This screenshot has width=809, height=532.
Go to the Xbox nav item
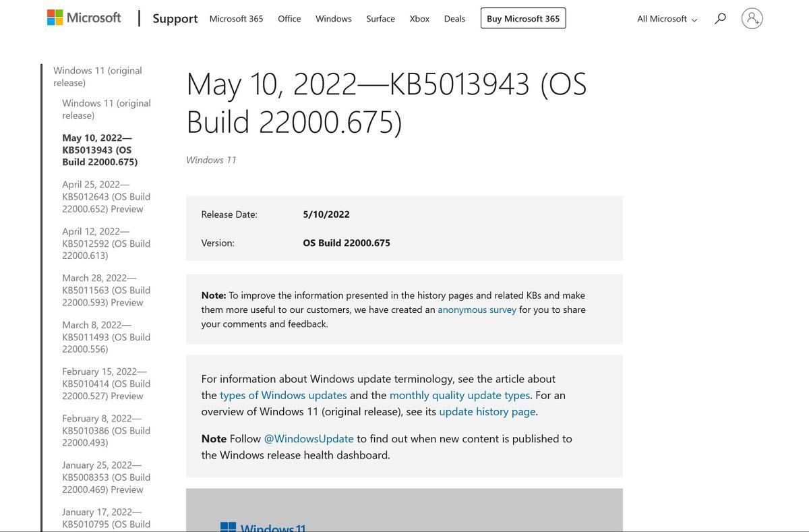pyautogui.click(x=419, y=19)
